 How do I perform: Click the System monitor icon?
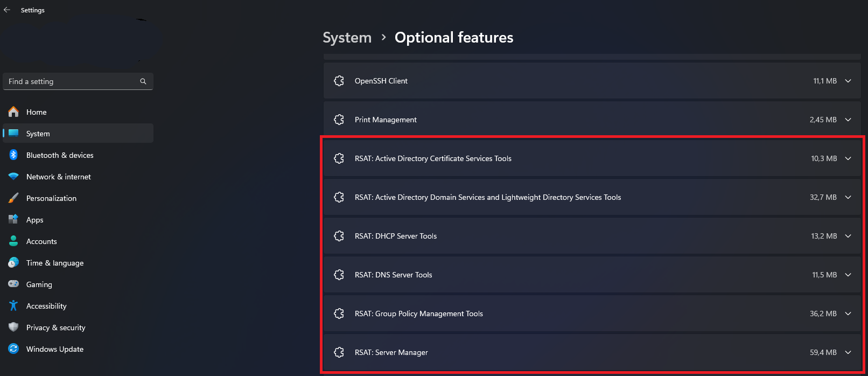[13, 133]
